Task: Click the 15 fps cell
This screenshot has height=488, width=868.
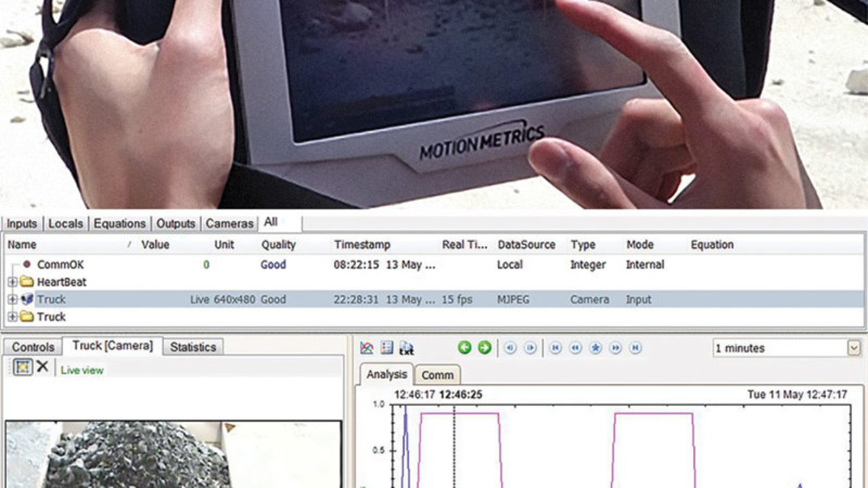Action: [457, 299]
